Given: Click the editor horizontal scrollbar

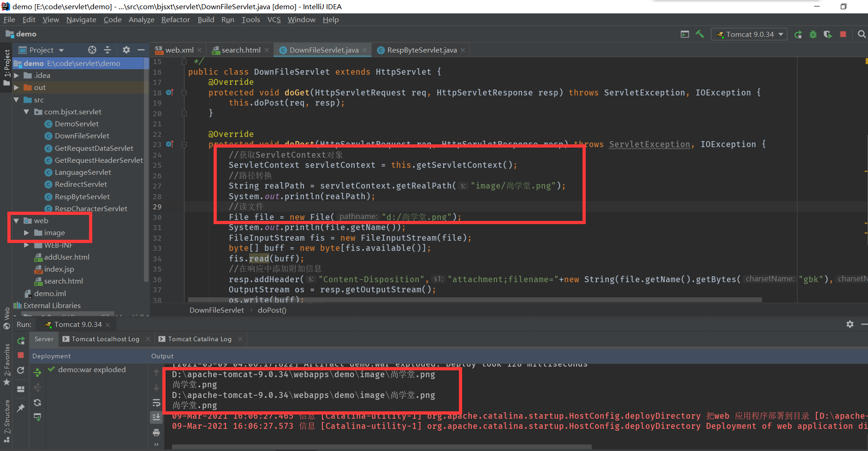Looking at the screenshot, I should coord(475,300).
